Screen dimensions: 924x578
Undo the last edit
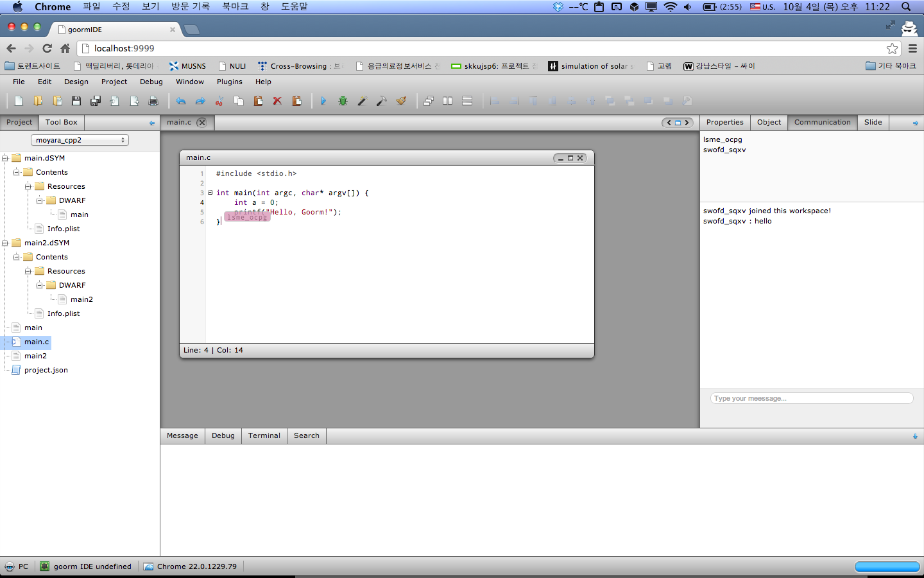[180, 101]
